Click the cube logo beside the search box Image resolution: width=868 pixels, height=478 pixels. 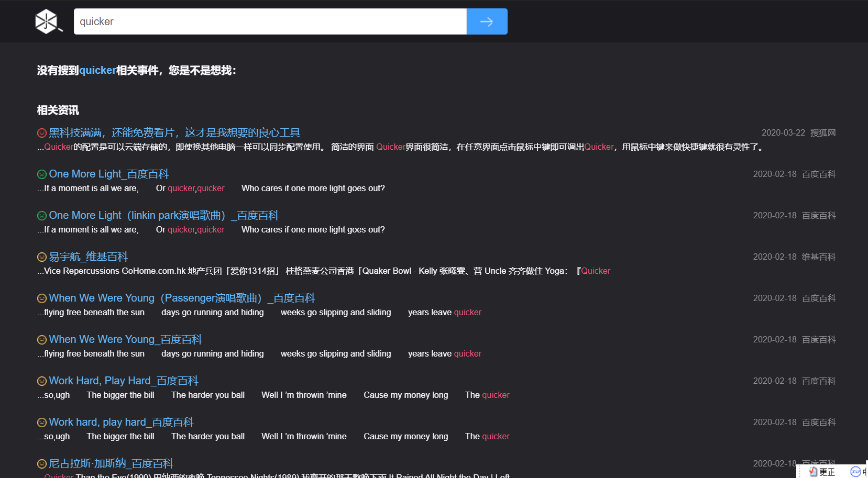coord(48,21)
